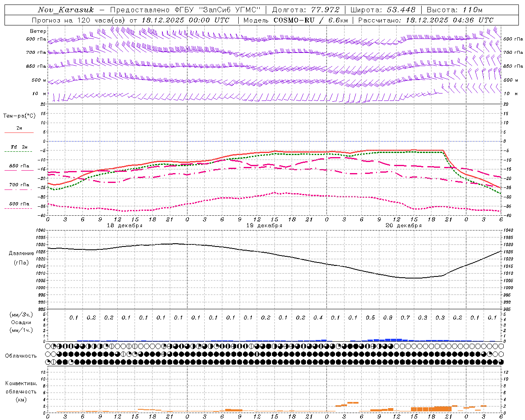Click the (мм/1ч.) precipitation unit label

pyautogui.click(x=21, y=330)
